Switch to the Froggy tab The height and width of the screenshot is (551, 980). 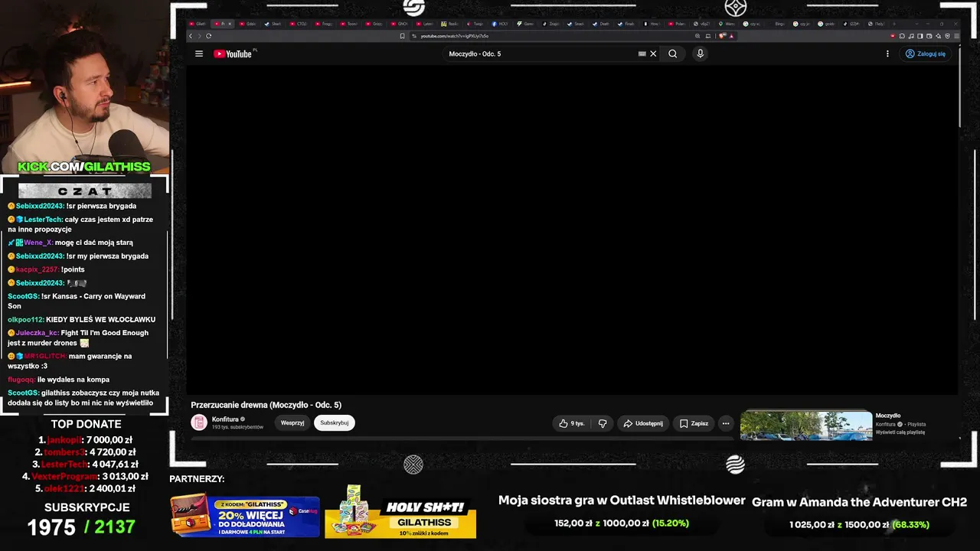tap(325, 24)
